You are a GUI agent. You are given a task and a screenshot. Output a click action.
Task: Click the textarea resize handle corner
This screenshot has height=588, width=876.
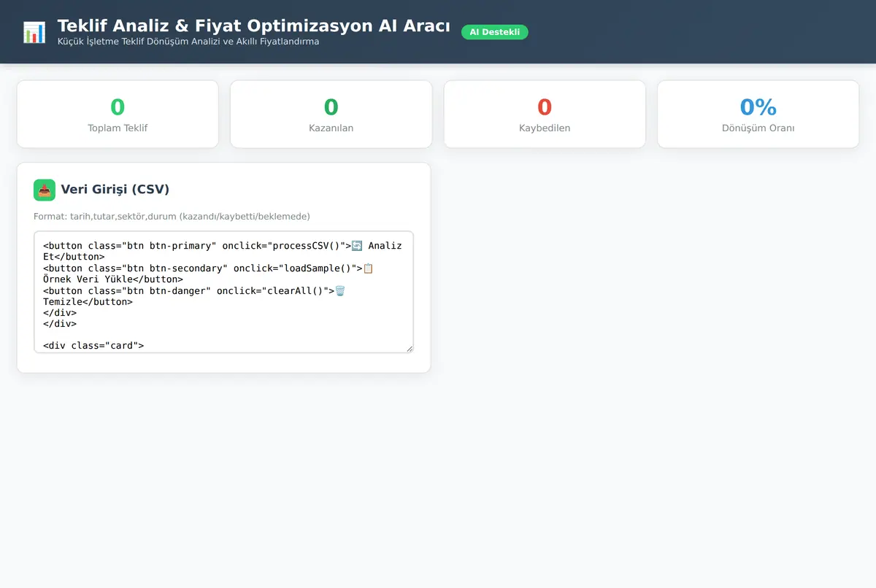coord(409,348)
